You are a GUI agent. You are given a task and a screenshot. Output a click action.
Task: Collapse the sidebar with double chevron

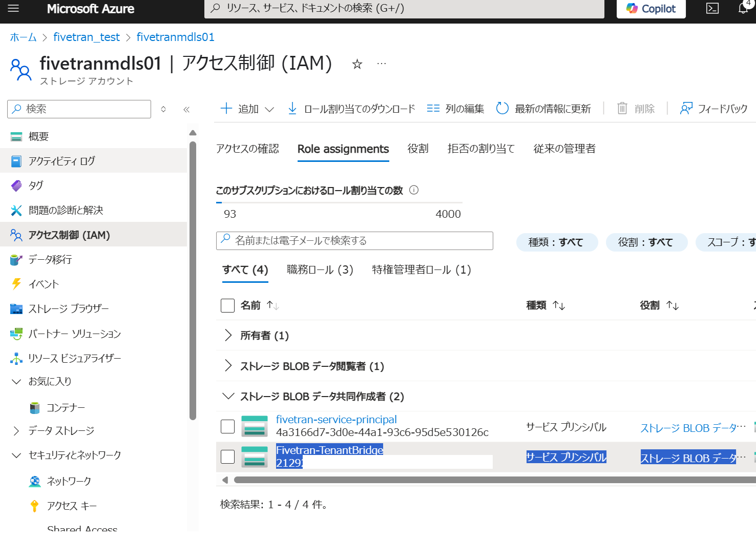click(x=186, y=109)
